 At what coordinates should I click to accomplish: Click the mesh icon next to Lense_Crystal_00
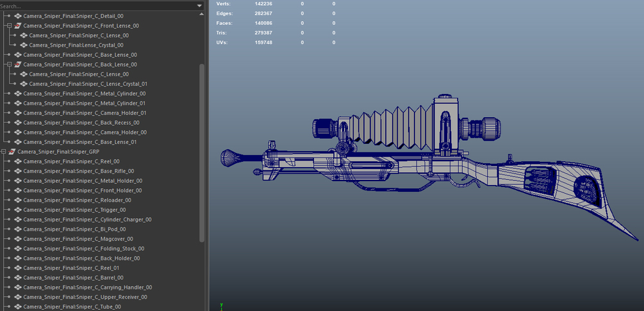[24, 45]
